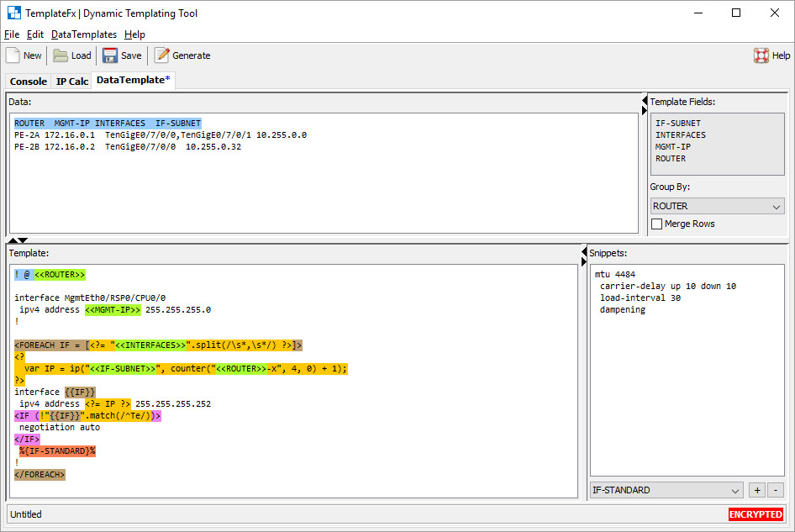Screen dimensions: 795x532
Task: Collapse the Snippets panel using left arrow
Action: pos(584,251)
